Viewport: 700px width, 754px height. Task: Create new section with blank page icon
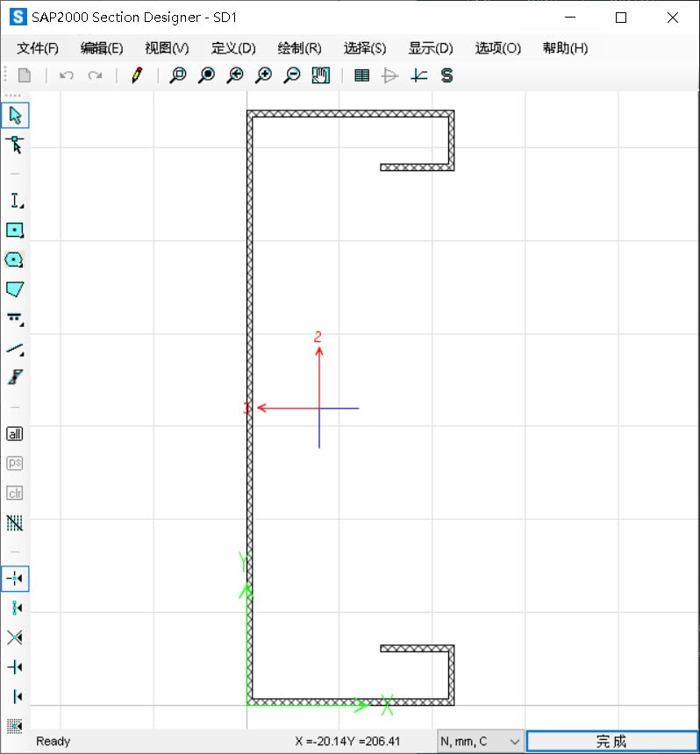tap(25, 75)
